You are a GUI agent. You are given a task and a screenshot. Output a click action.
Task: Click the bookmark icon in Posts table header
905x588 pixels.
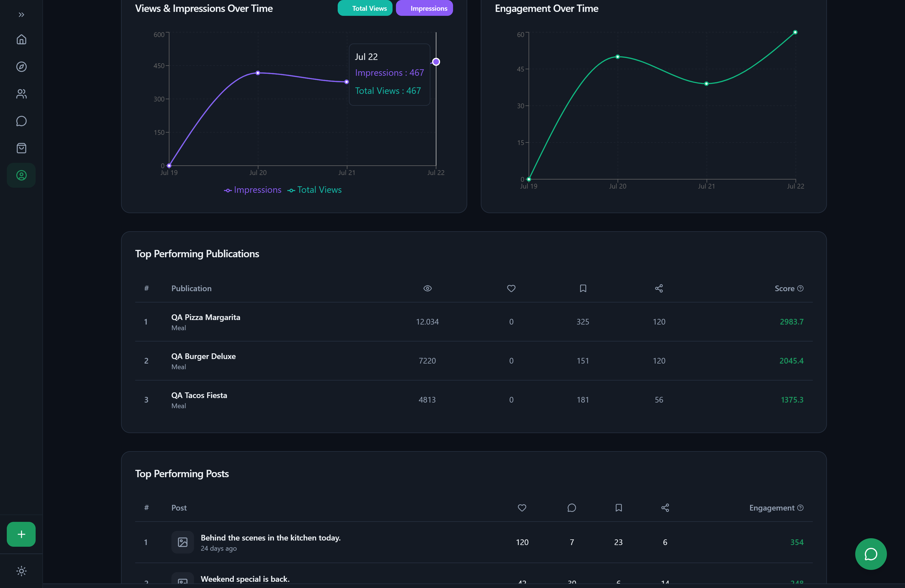click(x=619, y=508)
